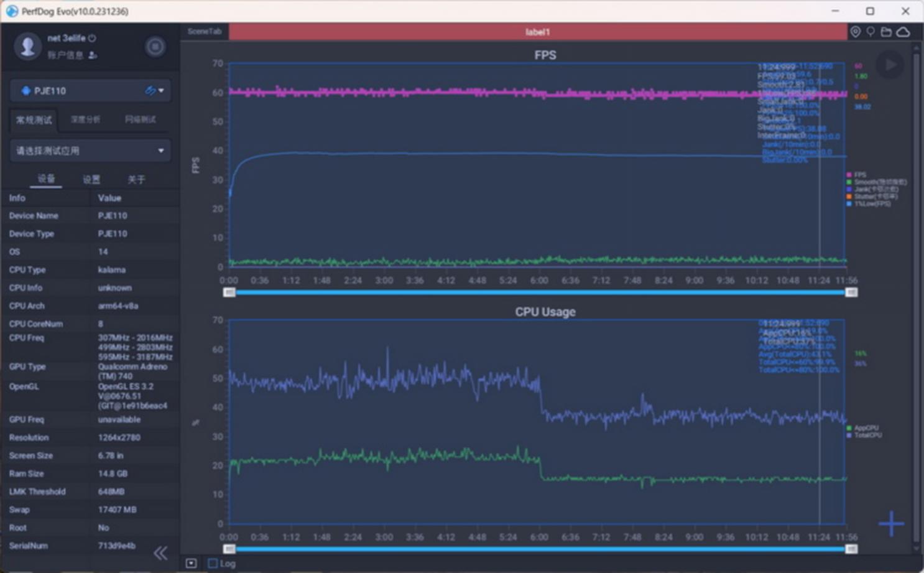Viewport: 924px width, 573px height.
Task: Click the CPU Usage chart right range handle
Action: click(x=851, y=549)
